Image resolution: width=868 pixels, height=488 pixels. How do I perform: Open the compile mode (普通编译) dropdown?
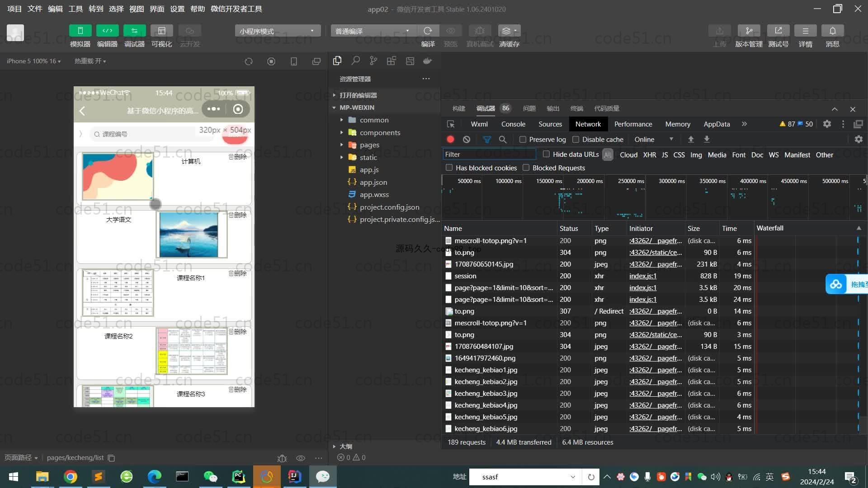[x=373, y=31]
